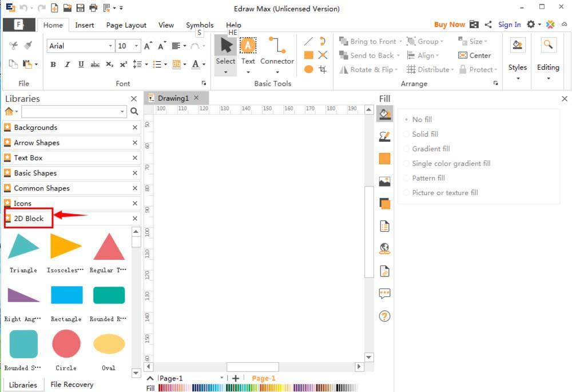This screenshot has width=572, height=392.
Task: Open the Styles gallery icon
Action: point(518,46)
